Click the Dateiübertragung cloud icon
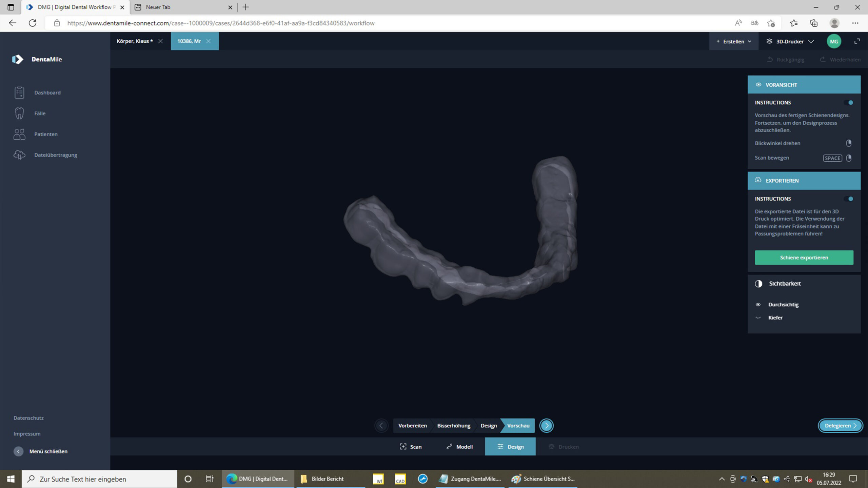 click(x=19, y=155)
